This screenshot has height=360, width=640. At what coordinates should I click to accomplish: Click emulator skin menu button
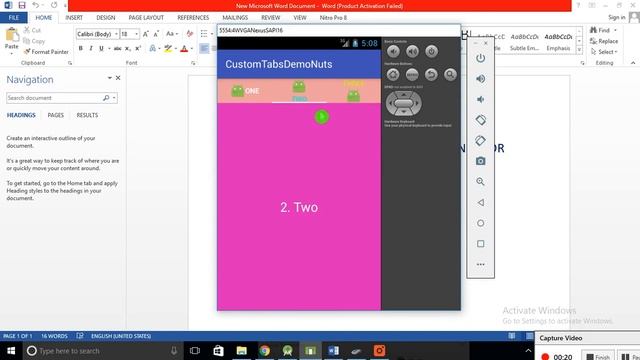[x=412, y=74]
